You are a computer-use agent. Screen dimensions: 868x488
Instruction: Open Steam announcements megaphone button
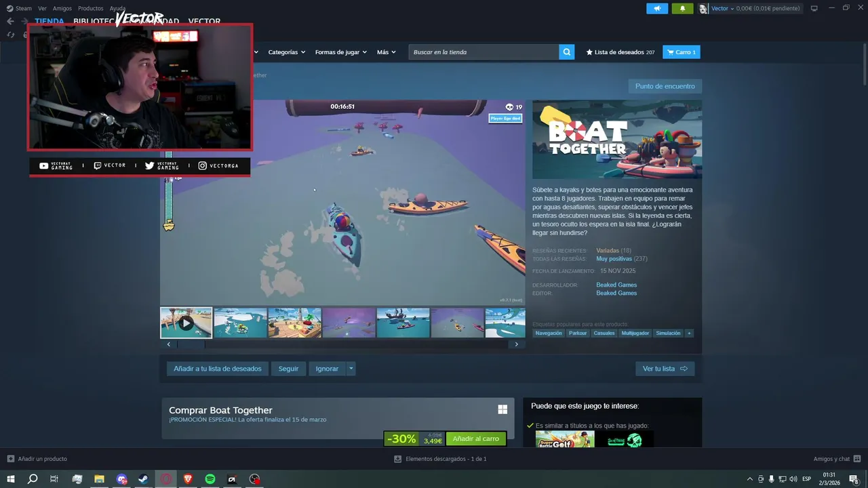click(657, 8)
